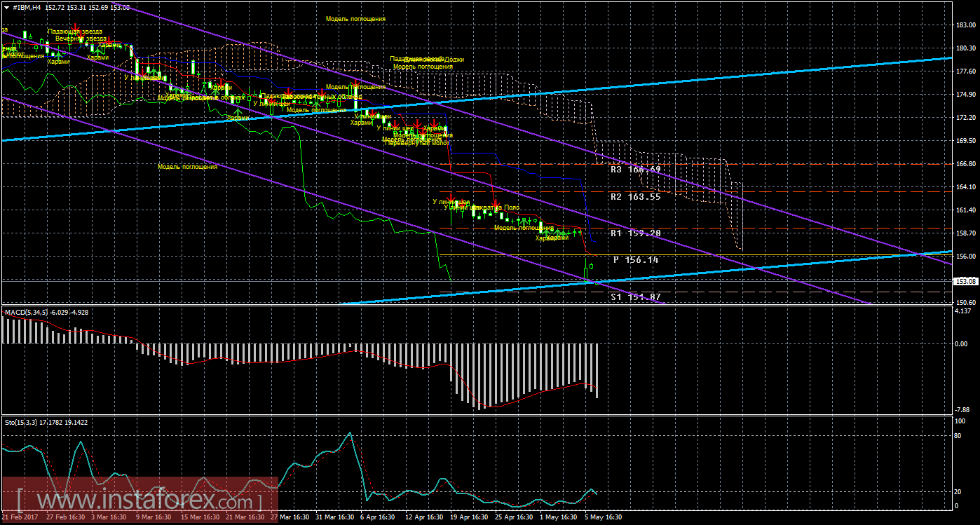Viewport: 980px width, 525px height.
Task: Click the Перевернутый молот pattern label
Action: pyautogui.click(x=417, y=143)
